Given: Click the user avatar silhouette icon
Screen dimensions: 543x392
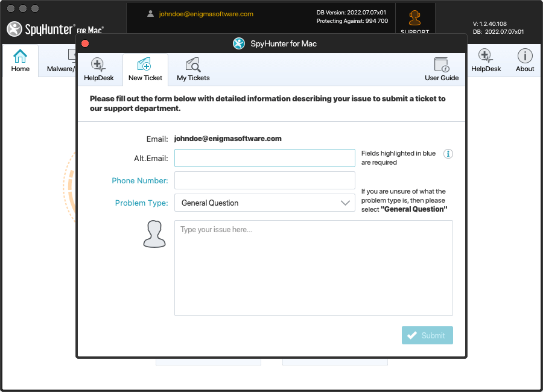Looking at the screenshot, I should 154,234.
